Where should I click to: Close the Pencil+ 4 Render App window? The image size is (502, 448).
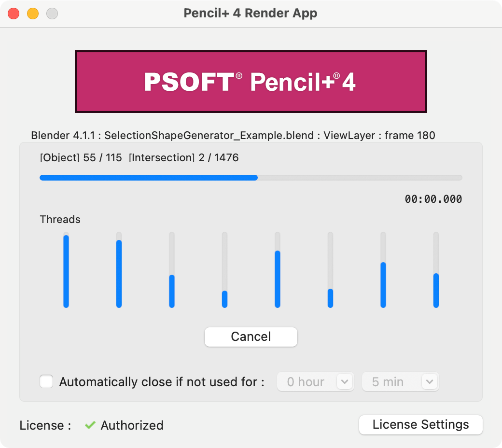coord(14,14)
